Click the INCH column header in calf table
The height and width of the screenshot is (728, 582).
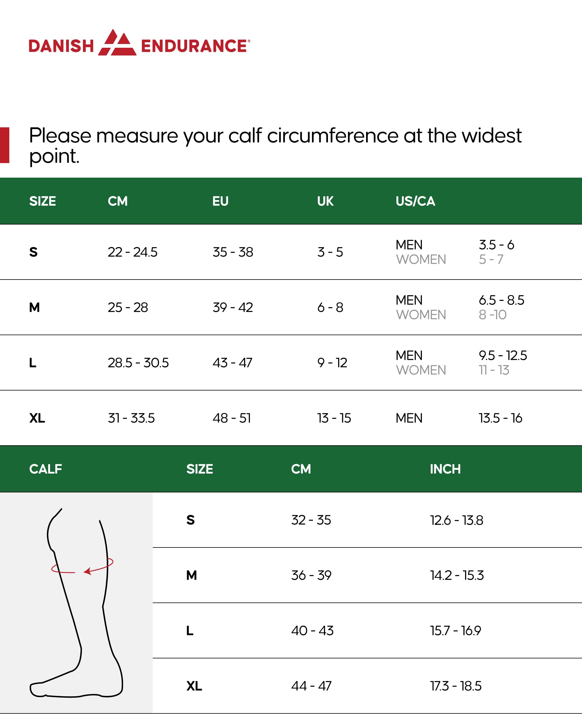(x=445, y=469)
